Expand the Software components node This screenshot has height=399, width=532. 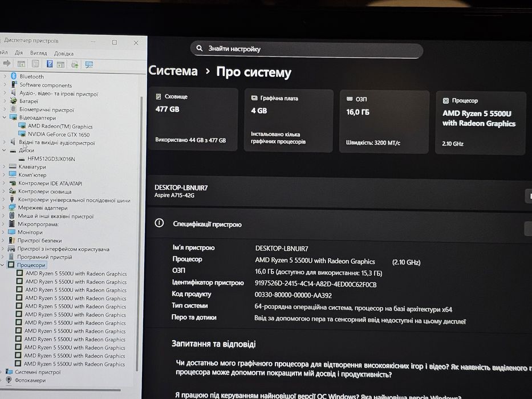click(5, 84)
